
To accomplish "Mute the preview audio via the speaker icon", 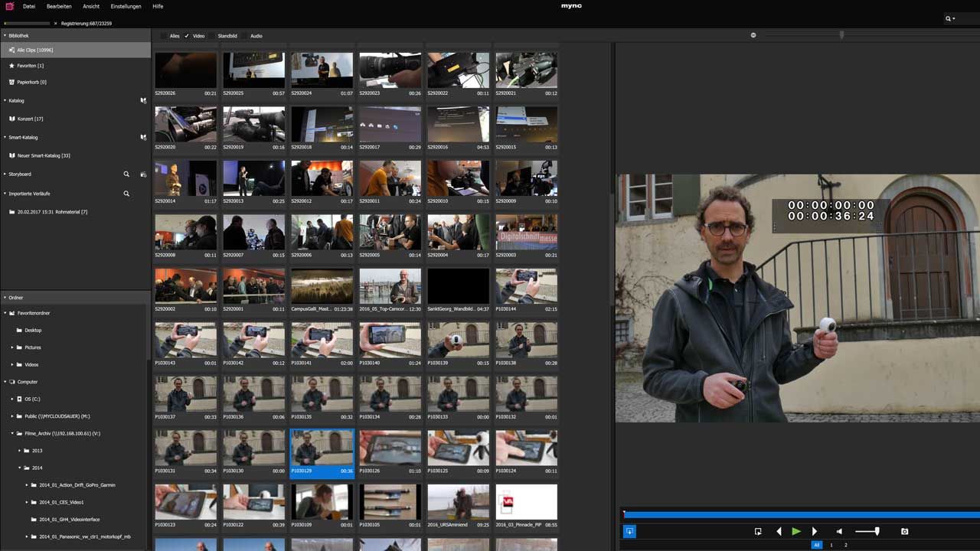I will click(839, 531).
